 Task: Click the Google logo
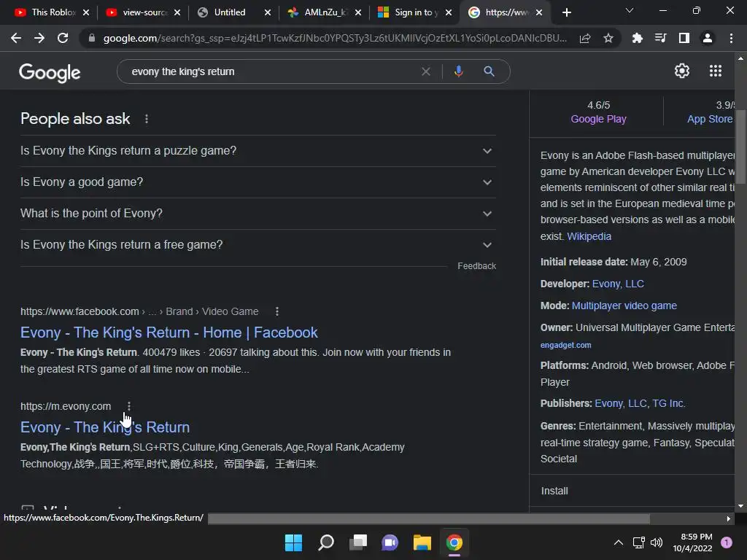pyautogui.click(x=50, y=72)
